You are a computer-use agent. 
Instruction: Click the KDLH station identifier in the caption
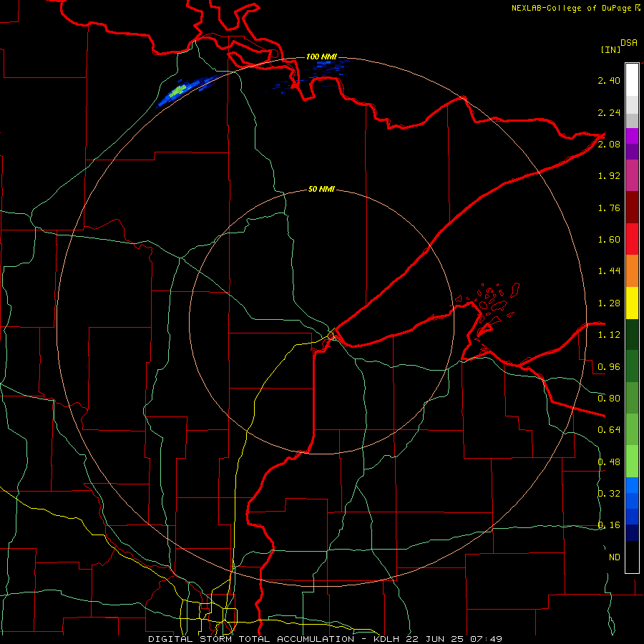[388, 639]
